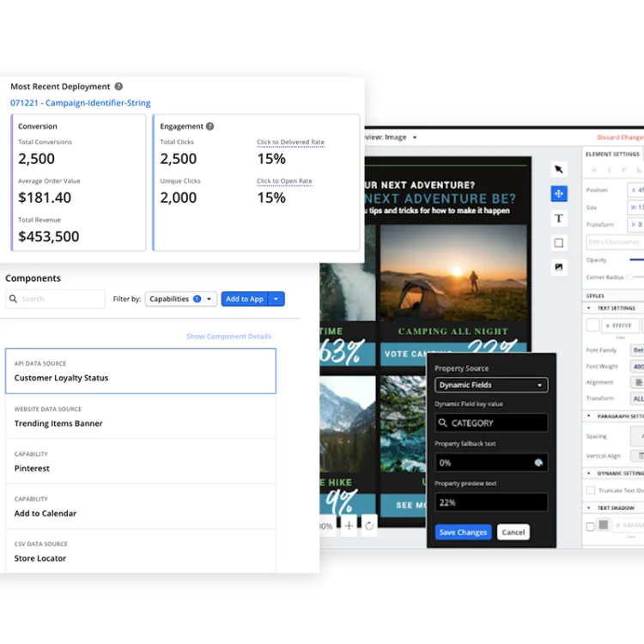Click help icon beside Most Recent Deployment
644x644 pixels.
click(118, 86)
